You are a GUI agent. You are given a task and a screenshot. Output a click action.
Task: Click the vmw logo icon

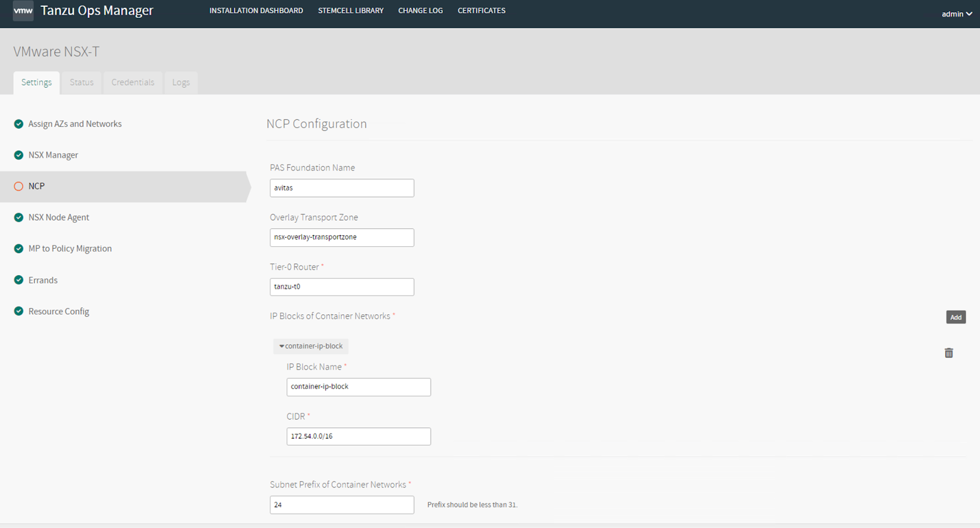click(23, 11)
